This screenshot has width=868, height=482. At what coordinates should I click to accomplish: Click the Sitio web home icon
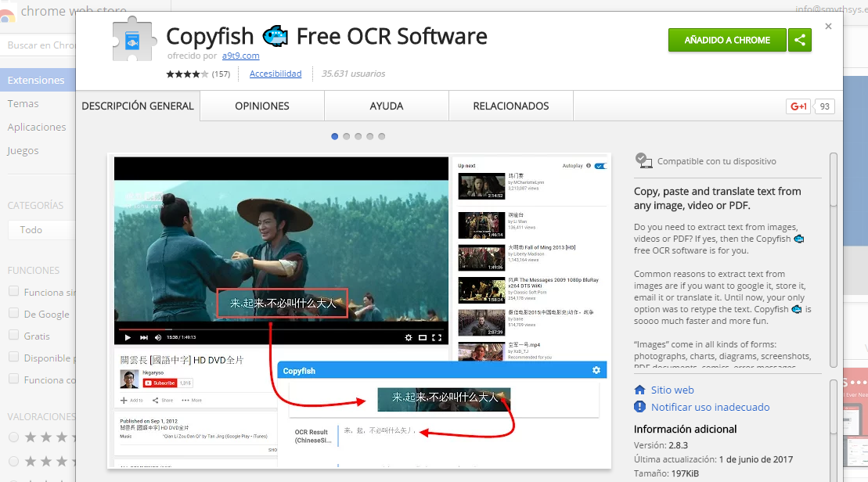(x=640, y=390)
